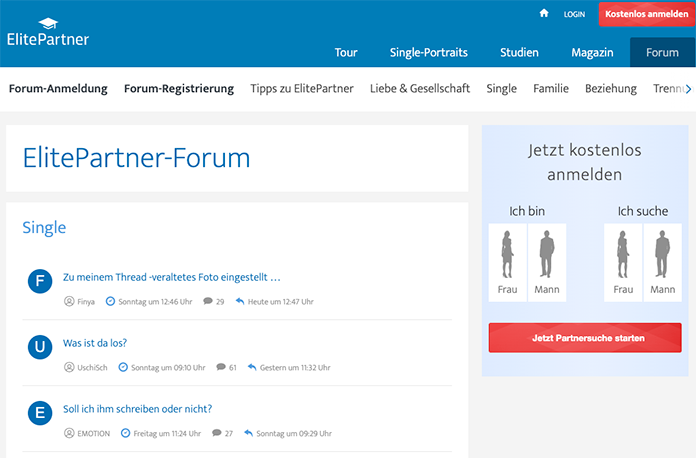Click post date Freitag um 11:24 Uhr
Viewport: 696px width, 458px height.
point(167,433)
